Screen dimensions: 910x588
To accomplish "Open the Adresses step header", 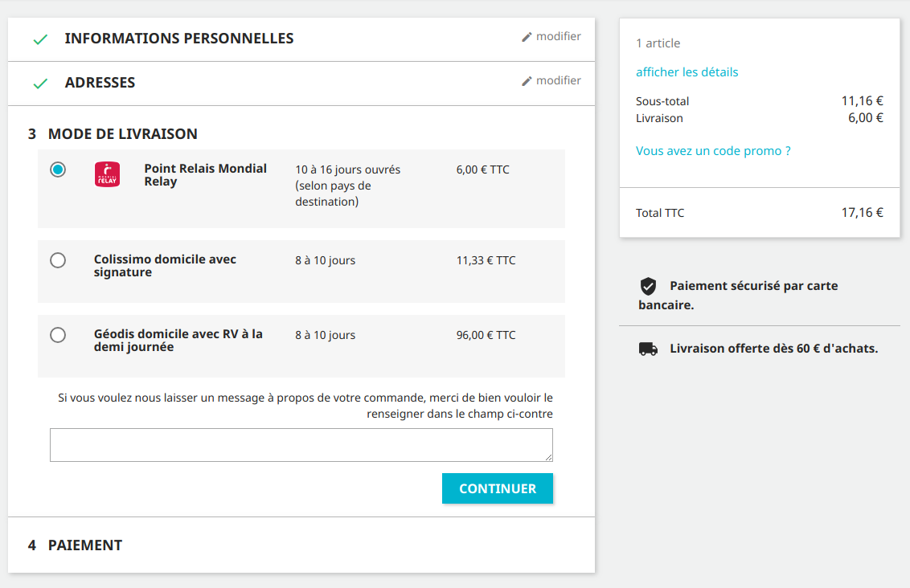I will tap(100, 83).
